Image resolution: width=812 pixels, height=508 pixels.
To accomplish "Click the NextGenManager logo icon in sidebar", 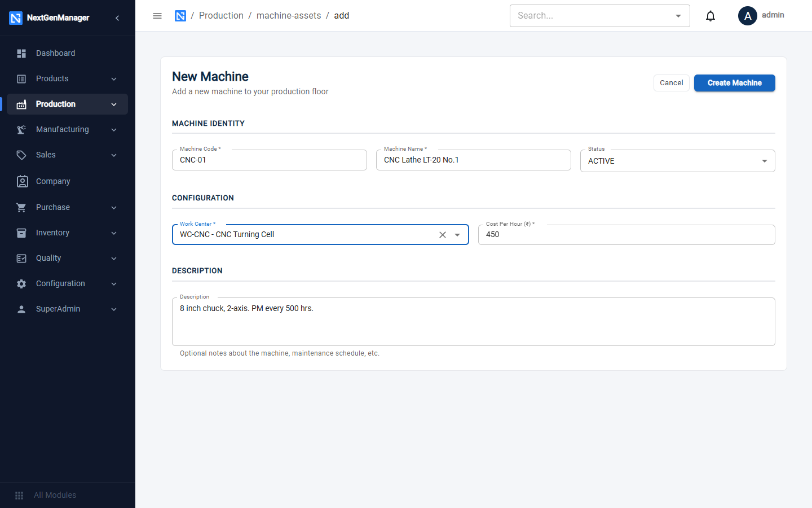I will (x=16, y=18).
